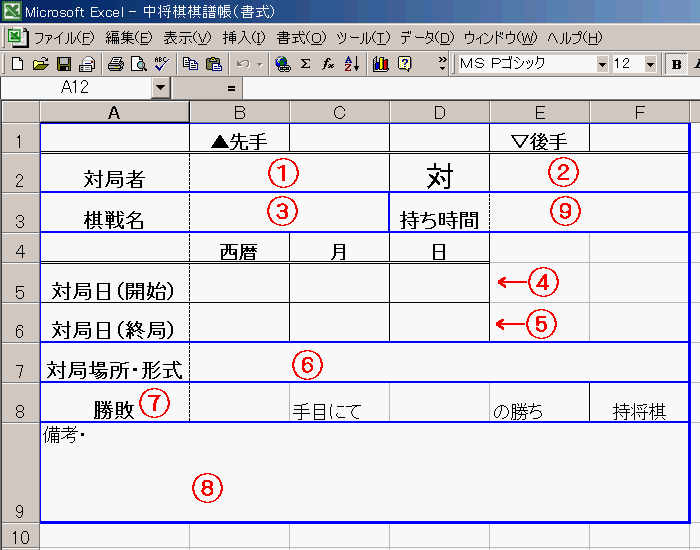This screenshot has width=700, height=550.
Task: Open the データ(D) menu
Action: [427, 38]
